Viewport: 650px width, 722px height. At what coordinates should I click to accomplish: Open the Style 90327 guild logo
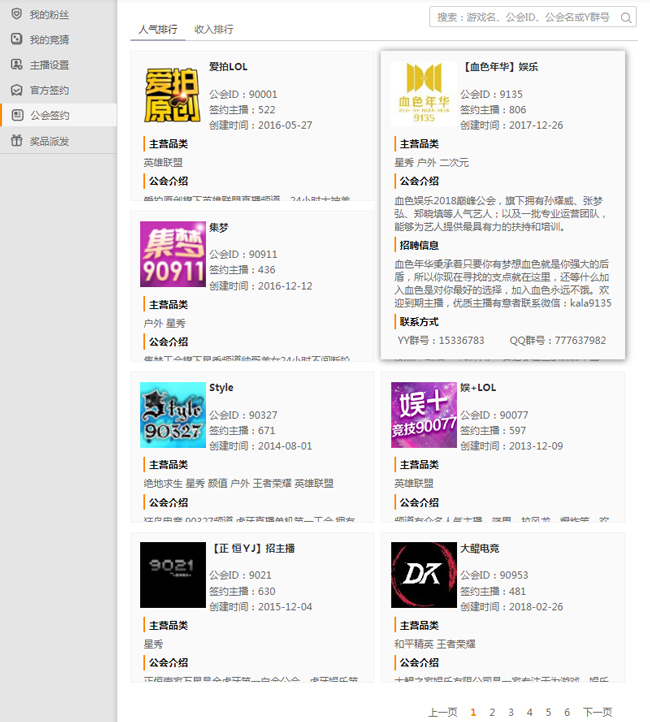click(x=173, y=414)
